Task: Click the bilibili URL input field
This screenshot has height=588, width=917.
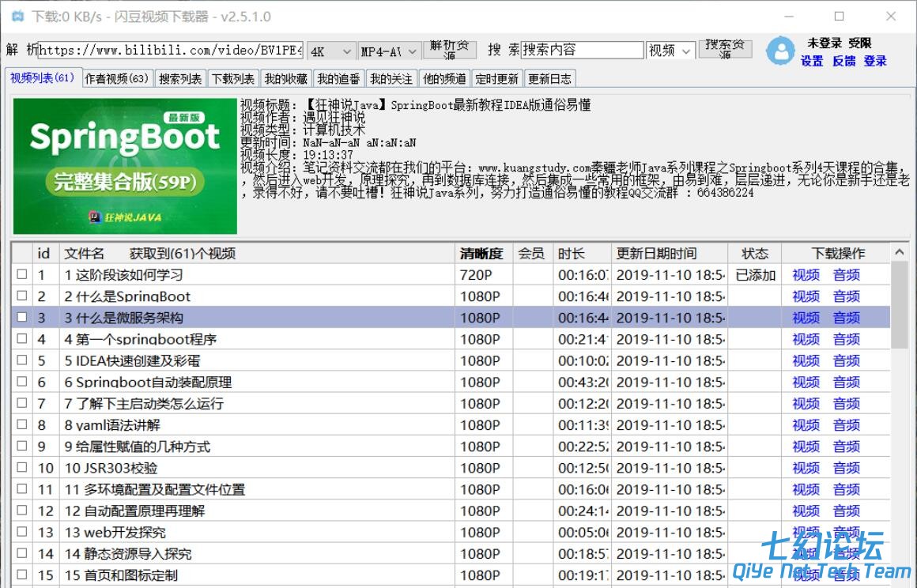Action: pos(170,51)
